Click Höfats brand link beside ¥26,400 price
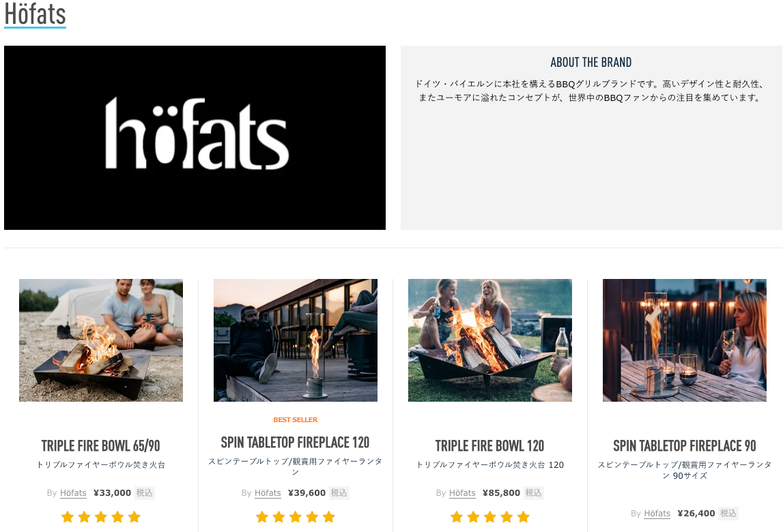 [657, 514]
